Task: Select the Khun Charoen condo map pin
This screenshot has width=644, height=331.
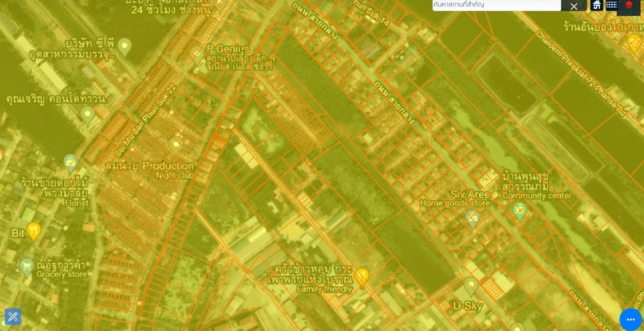Action: pyautogui.click(x=87, y=115)
